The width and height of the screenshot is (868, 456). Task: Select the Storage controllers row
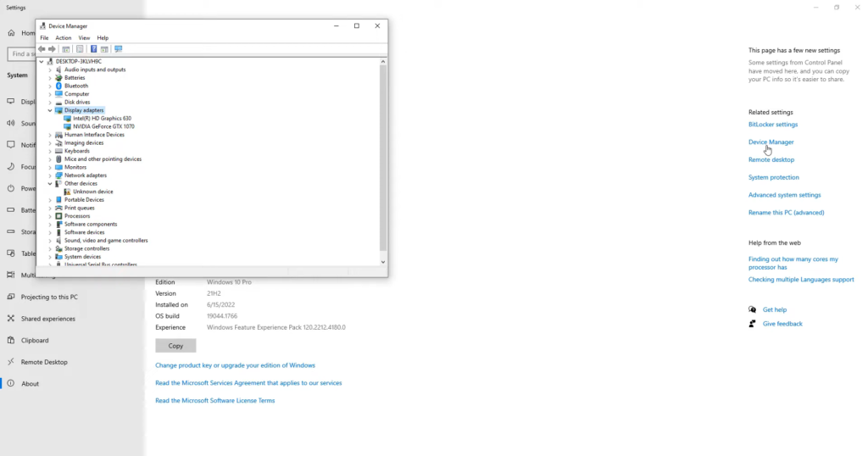click(87, 249)
